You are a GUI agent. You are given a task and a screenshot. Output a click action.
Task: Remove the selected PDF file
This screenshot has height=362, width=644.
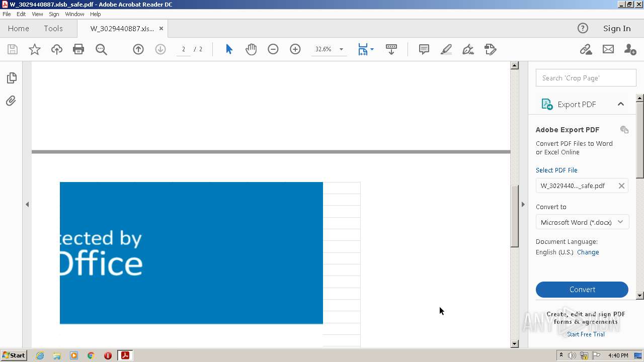tap(621, 186)
